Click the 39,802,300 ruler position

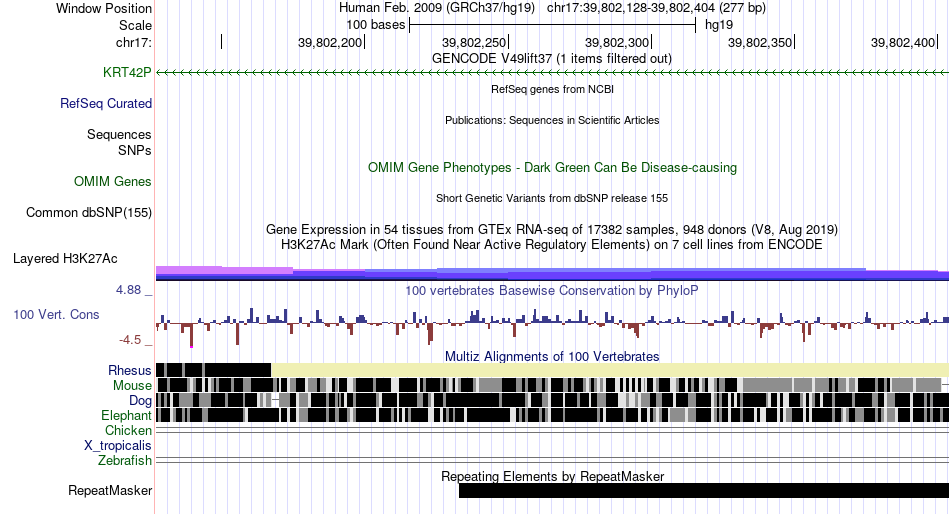tap(617, 42)
